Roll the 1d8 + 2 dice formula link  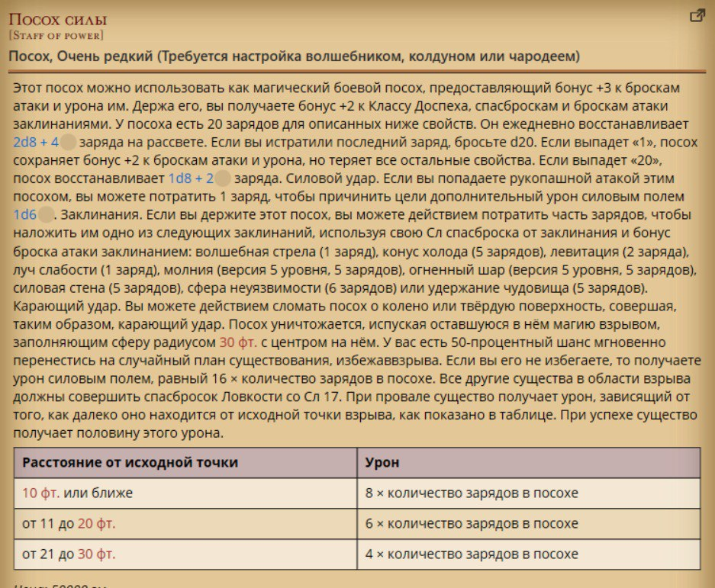(190, 178)
